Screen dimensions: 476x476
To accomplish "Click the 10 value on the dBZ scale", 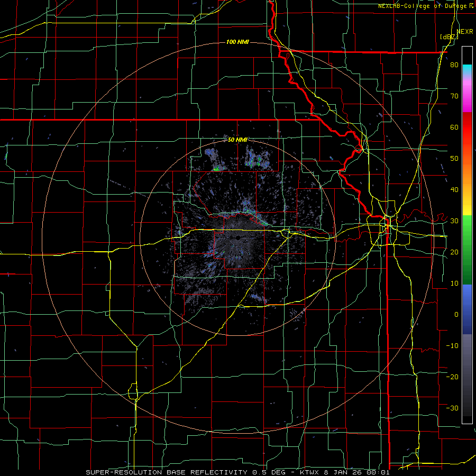I will pos(454,283).
